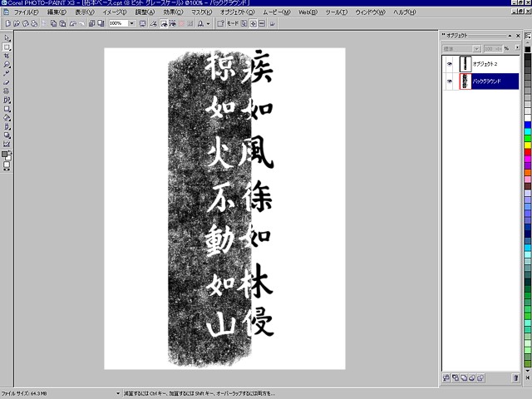
Task: Click the full-screen preview monitor icon
Action: point(143,23)
